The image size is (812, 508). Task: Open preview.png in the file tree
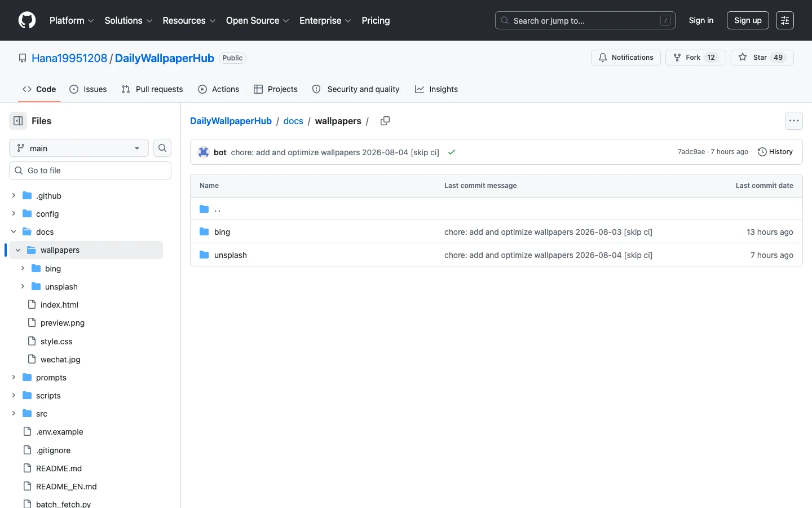coord(63,323)
